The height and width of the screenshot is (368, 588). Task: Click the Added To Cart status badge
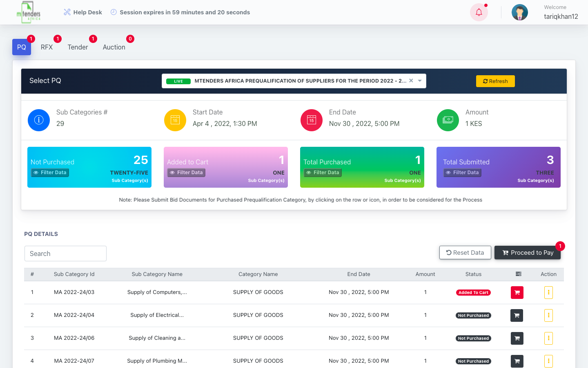(x=474, y=292)
